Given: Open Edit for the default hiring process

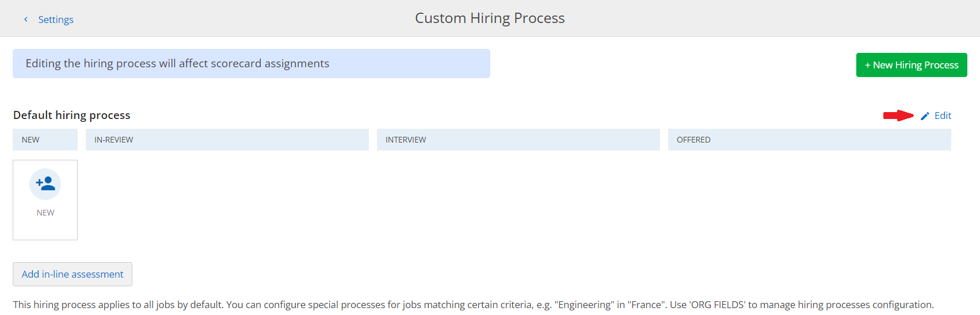Looking at the screenshot, I should click(x=943, y=116).
